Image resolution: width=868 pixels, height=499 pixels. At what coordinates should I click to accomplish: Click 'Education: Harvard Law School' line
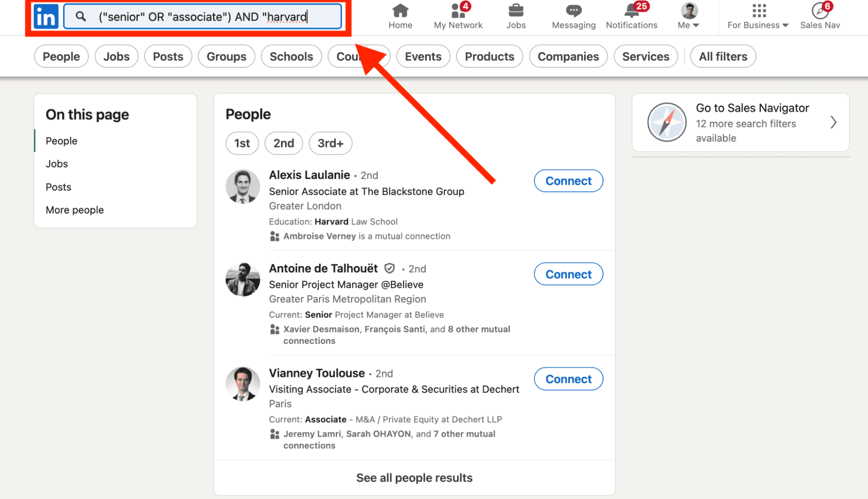pyautogui.click(x=333, y=222)
